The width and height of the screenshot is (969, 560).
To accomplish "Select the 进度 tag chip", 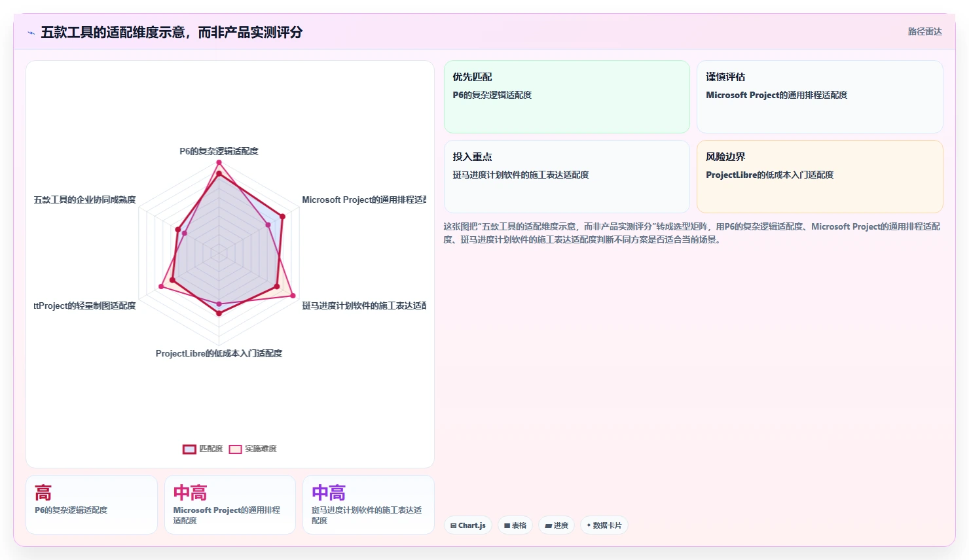I will click(x=557, y=525).
